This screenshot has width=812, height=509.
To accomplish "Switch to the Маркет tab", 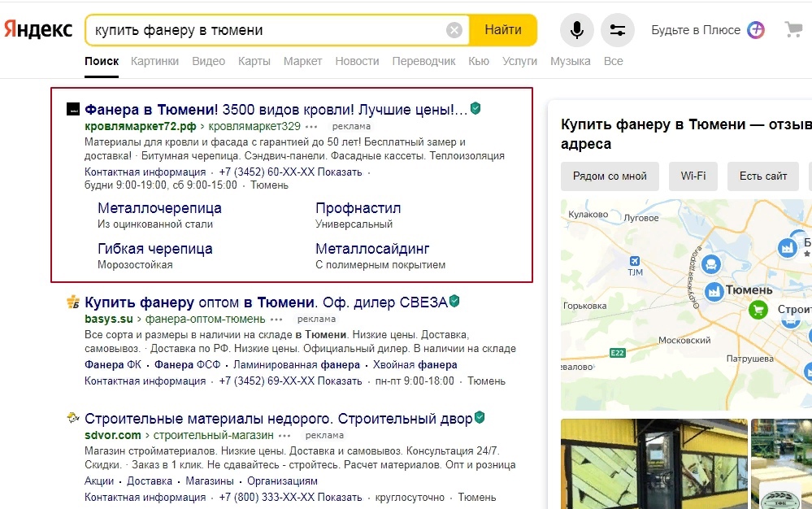I will coord(303,61).
